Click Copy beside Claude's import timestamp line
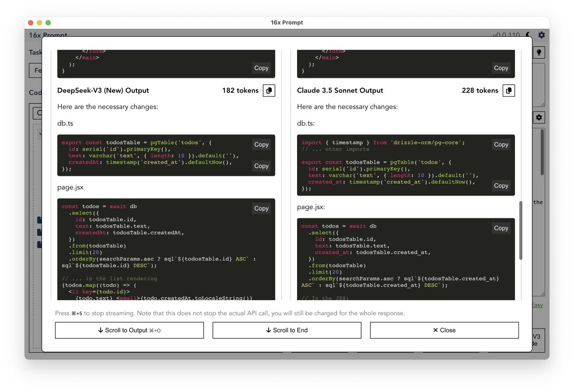Screen dimensions: 574x392 [x=501, y=144]
